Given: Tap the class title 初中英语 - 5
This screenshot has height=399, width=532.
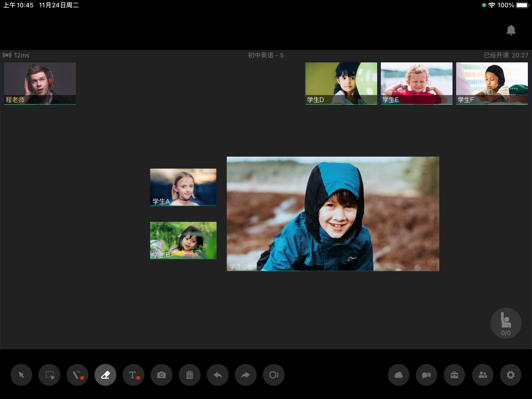Looking at the screenshot, I should (x=266, y=55).
